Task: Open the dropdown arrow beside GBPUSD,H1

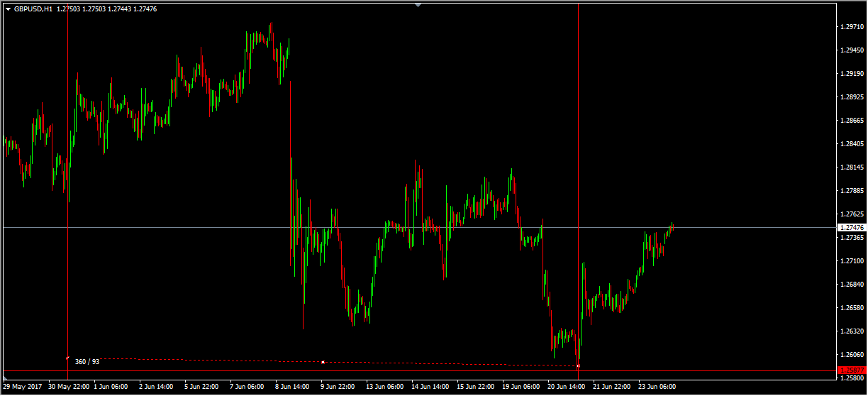Action: click(x=8, y=9)
